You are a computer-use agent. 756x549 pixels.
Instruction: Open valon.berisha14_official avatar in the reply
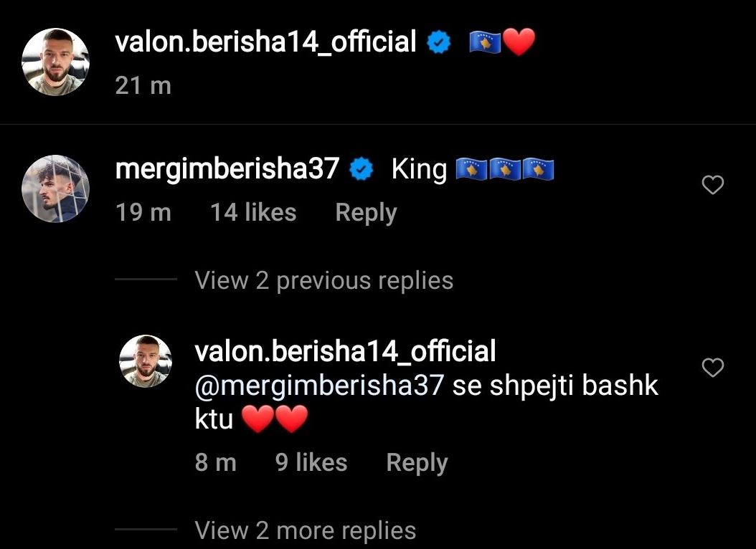(145, 361)
